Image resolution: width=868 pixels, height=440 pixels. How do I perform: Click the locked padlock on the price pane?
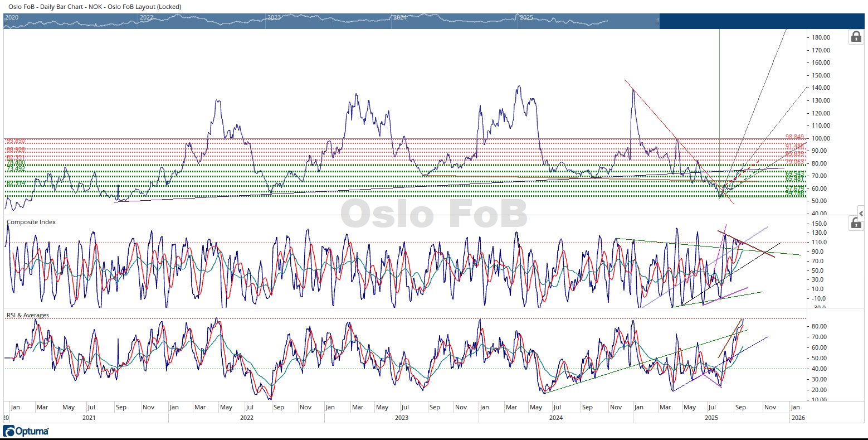[856, 37]
